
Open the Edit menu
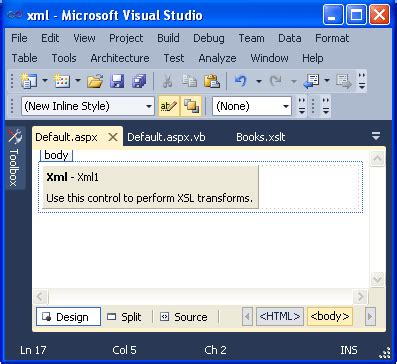pos(50,38)
